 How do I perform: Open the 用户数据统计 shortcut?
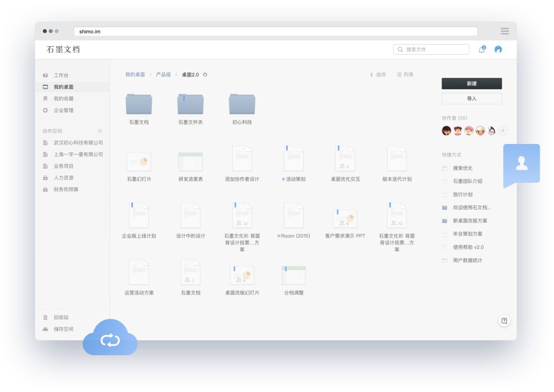coord(462,260)
